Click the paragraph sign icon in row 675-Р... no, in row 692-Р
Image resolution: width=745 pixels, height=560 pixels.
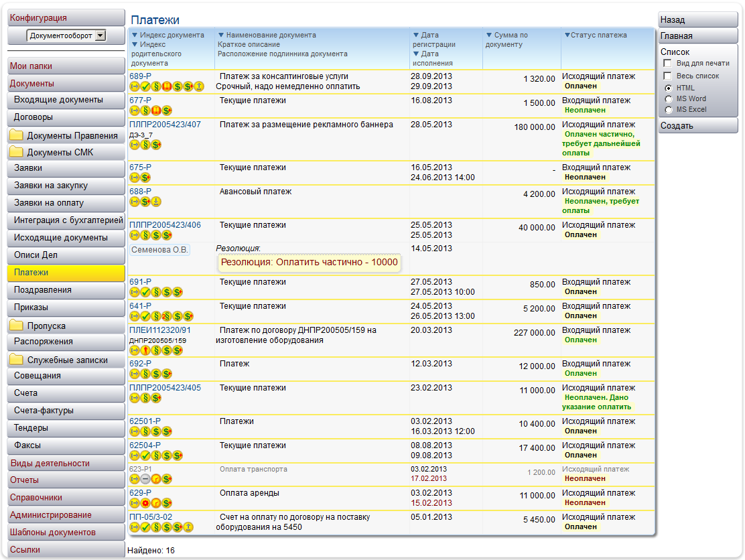(145, 374)
